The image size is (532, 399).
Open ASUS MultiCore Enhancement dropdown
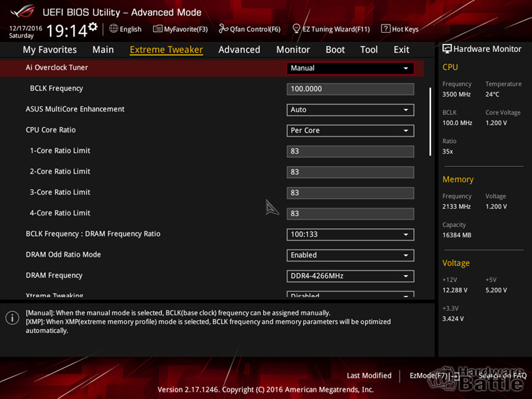(x=350, y=110)
